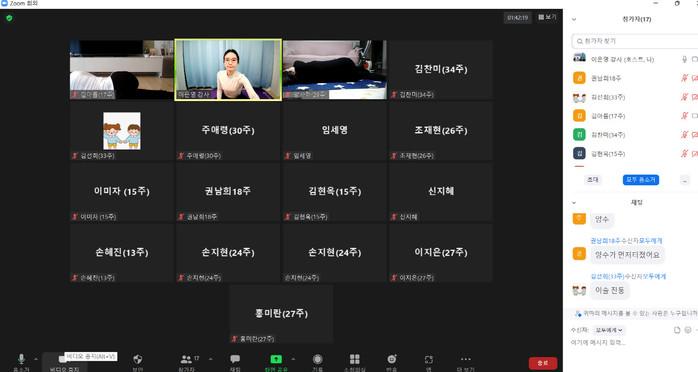698x372 pixels.
Task: Collapse the 참가자(17) panel chevron
Action: click(574, 19)
